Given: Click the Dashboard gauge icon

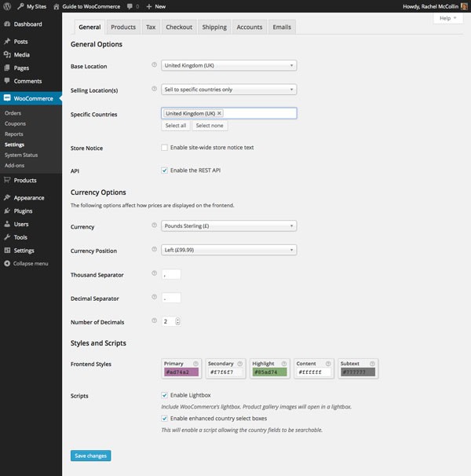Looking at the screenshot, I should pyautogui.click(x=7, y=24).
